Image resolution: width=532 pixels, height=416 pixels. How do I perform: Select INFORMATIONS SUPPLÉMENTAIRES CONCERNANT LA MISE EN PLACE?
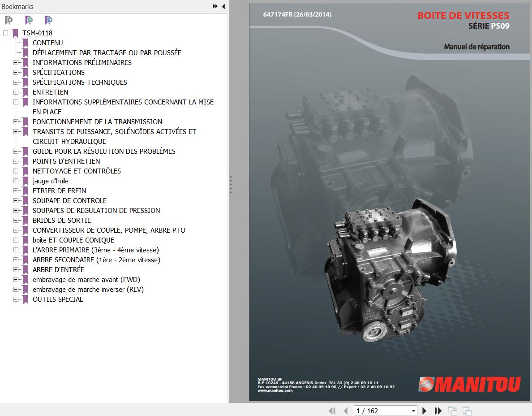(x=123, y=107)
